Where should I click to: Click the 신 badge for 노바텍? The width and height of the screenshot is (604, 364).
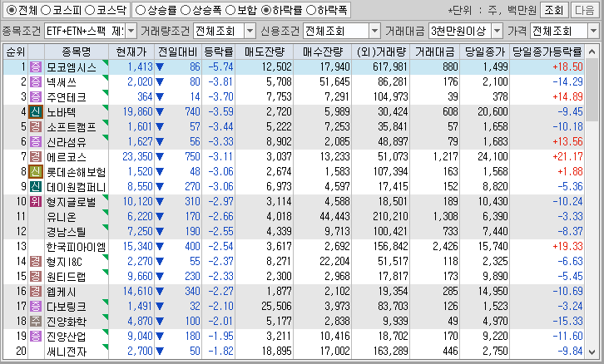tap(36, 112)
